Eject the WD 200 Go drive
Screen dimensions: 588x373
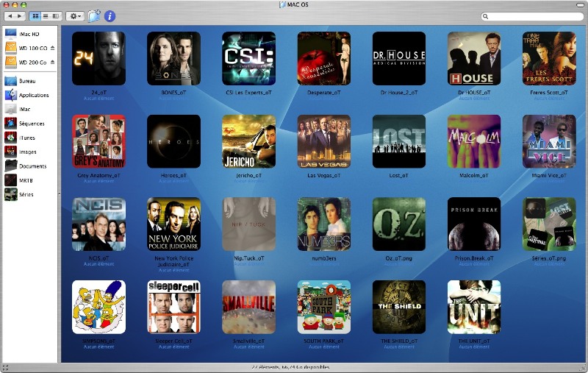pyautogui.click(x=52, y=63)
